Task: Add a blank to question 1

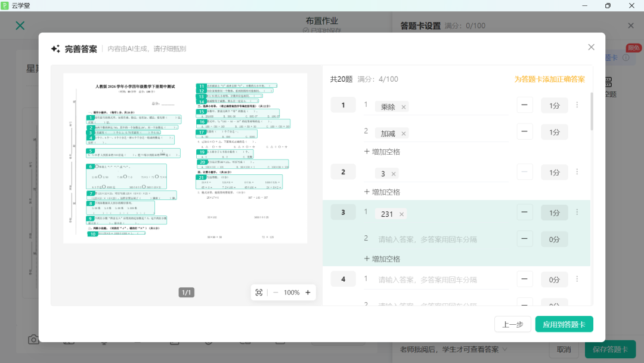Action: (x=382, y=152)
